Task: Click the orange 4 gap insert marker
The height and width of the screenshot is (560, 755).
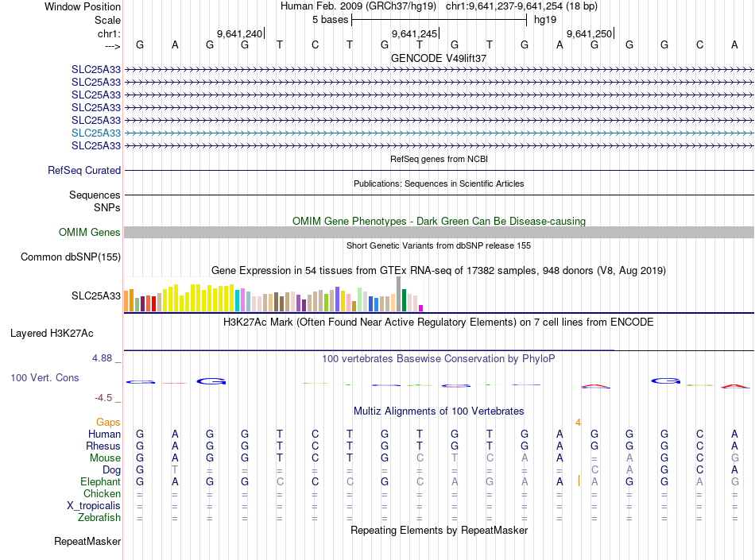Action: [579, 422]
